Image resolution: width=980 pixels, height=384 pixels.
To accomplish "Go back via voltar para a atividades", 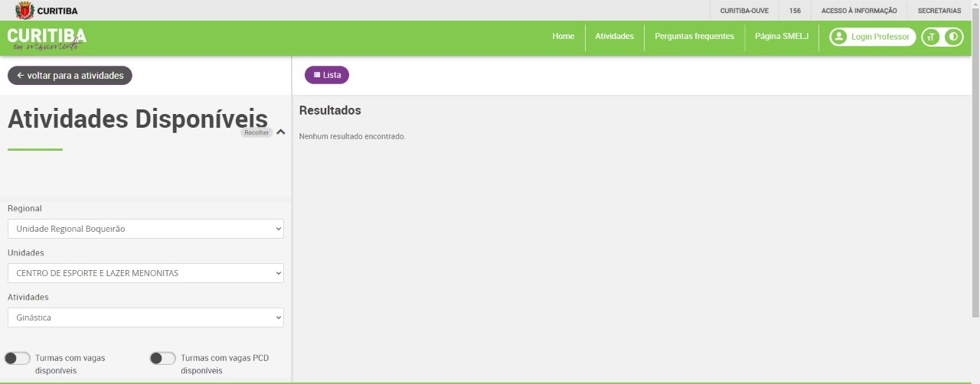I will [x=70, y=76].
